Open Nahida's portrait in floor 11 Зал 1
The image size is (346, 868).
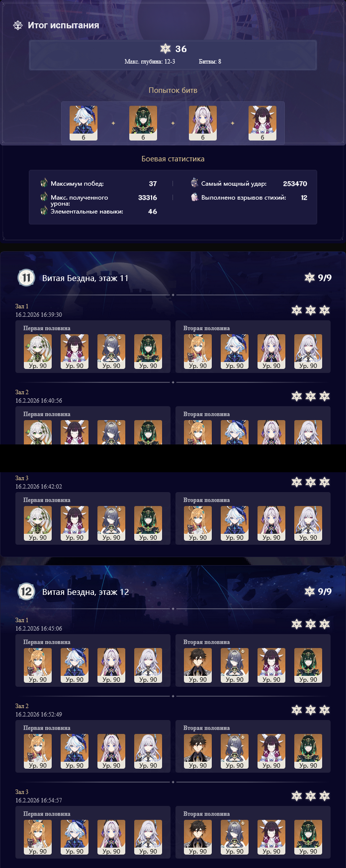pyautogui.click(x=38, y=352)
